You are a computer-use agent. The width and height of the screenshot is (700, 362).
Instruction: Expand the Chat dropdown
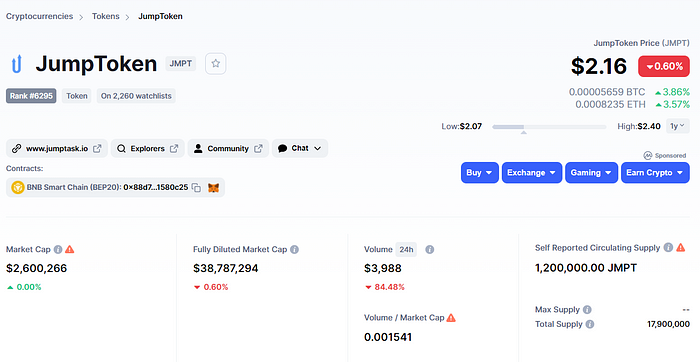click(x=317, y=149)
